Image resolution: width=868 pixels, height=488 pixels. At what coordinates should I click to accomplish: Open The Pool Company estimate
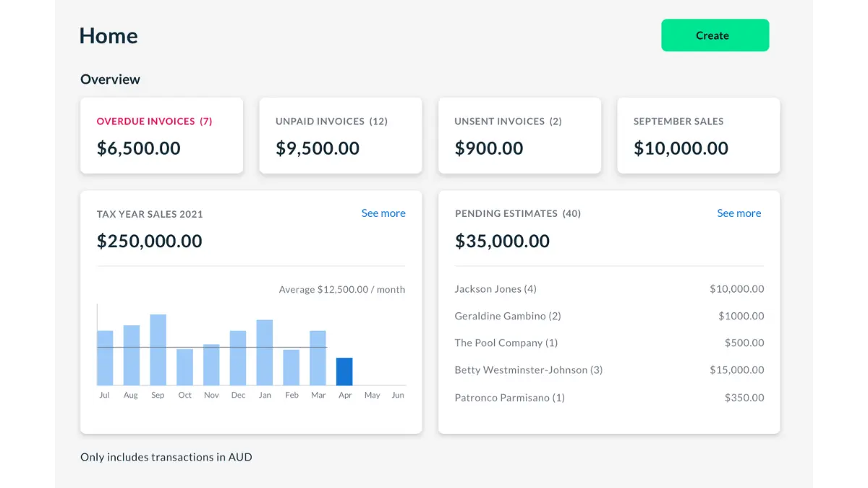click(x=506, y=343)
